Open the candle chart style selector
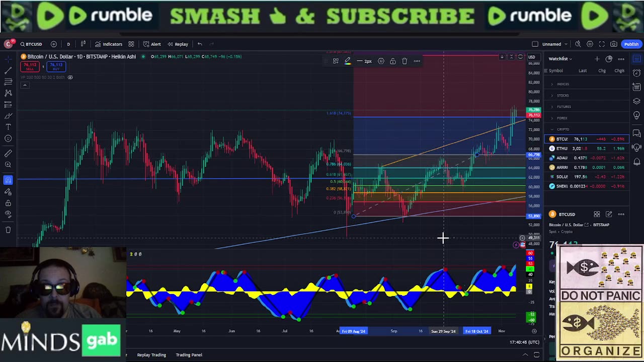 [83, 44]
